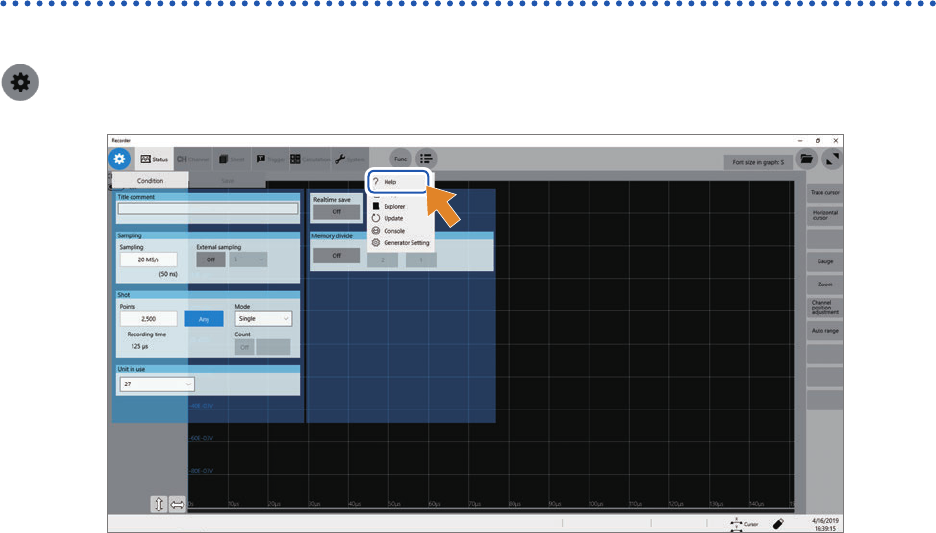
Task: Click the horizontal double-arrow scale icon
Action: point(177,504)
